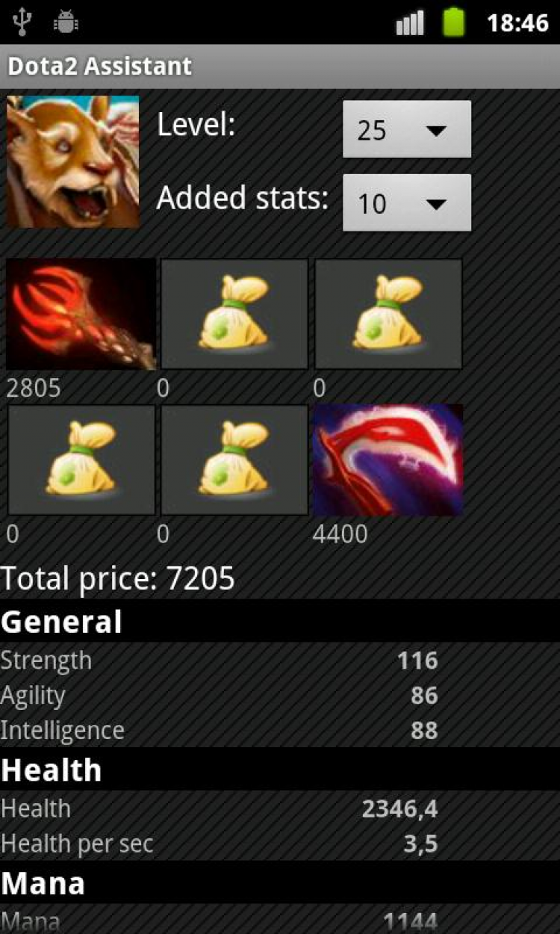
Task: Tap the USB icon in status bar
Action: pyautogui.click(x=23, y=22)
